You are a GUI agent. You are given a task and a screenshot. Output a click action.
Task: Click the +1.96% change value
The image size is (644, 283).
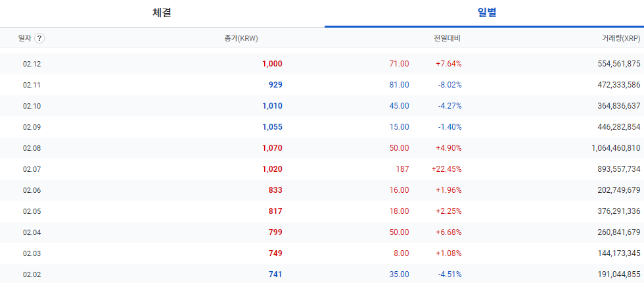[x=448, y=190]
